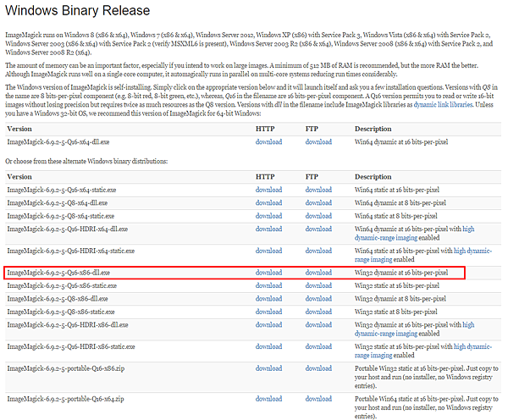Click description 'Win64 static at 8 bits-per-pixel'
The image size is (508, 420).
(x=396, y=216)
